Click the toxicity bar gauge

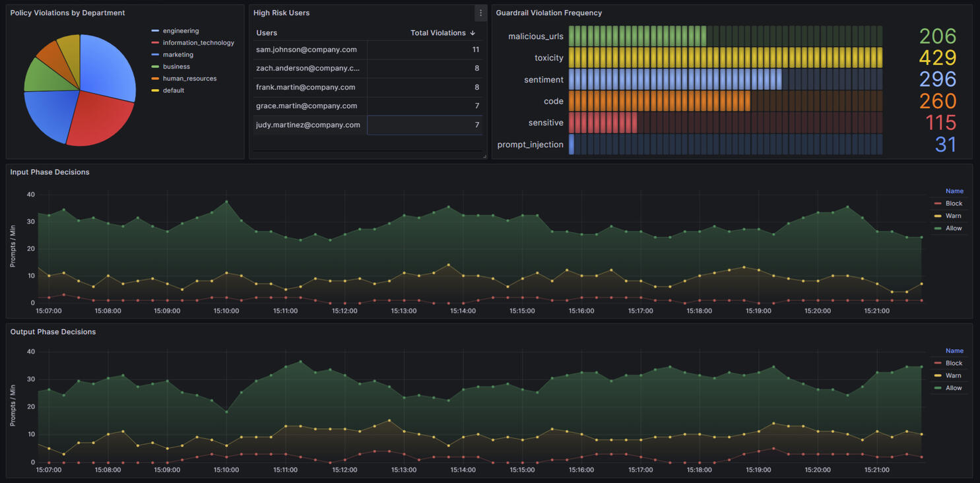(x=725, y=58)
